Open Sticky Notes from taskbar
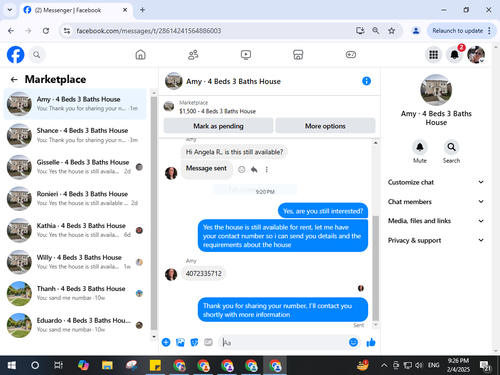 (x=155, y=366)
